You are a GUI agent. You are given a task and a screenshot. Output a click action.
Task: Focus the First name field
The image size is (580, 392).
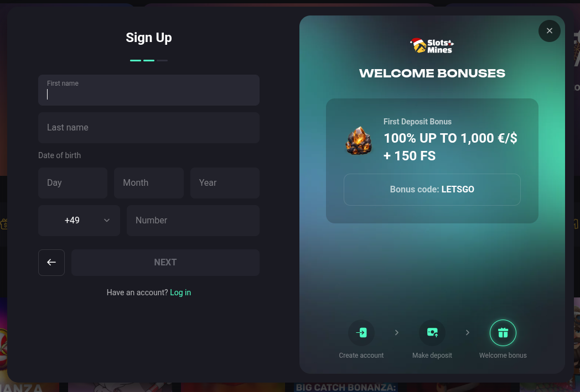point(149,90)
